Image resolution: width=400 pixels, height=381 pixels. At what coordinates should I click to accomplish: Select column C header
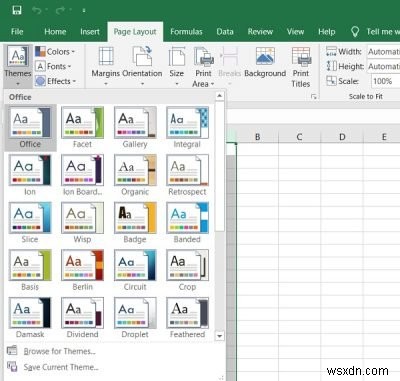click(299, 137)
